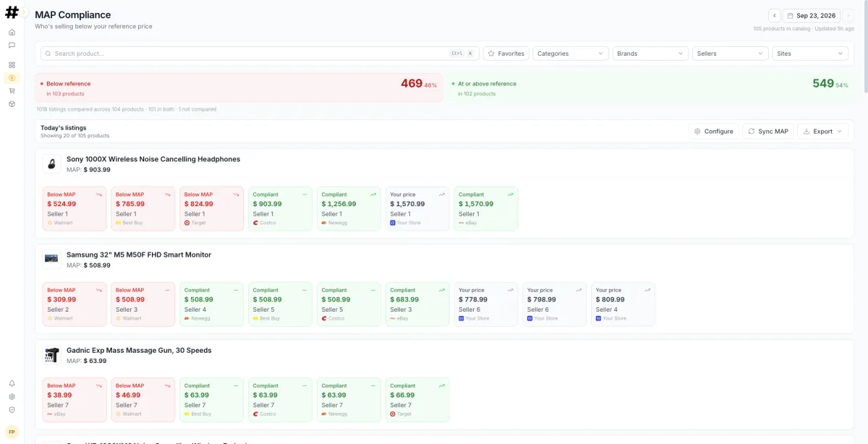Select the $798.99 Your price card

[555, 304]
